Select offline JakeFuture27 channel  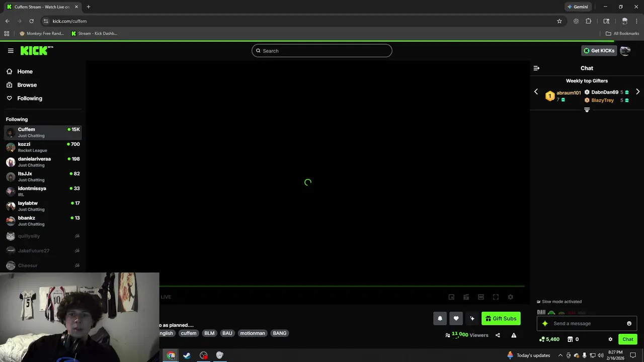click(43, 250)
